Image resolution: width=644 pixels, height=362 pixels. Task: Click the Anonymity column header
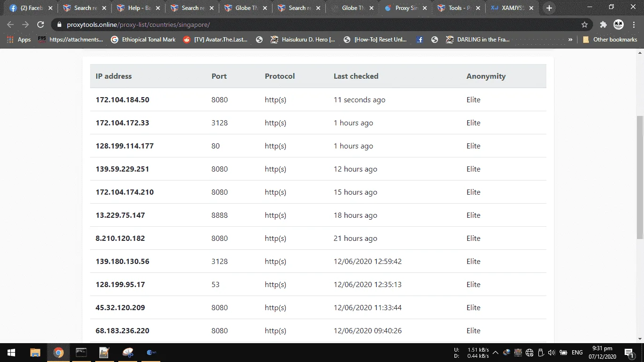click(486, 76)
